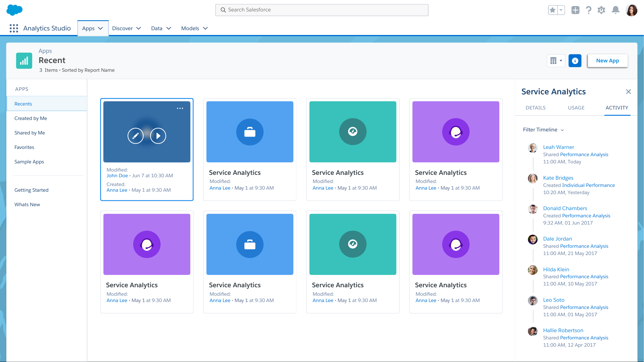The width and height of the screenshot is (644, 362).
Task: Select Sample Apps in the sidebar
Action: 29,162
